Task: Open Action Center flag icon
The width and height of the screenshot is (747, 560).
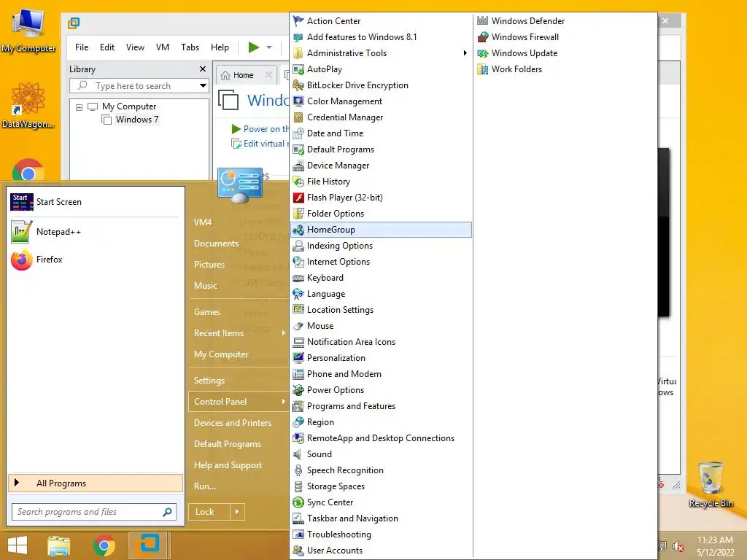Action: click(x=298, y=21)
